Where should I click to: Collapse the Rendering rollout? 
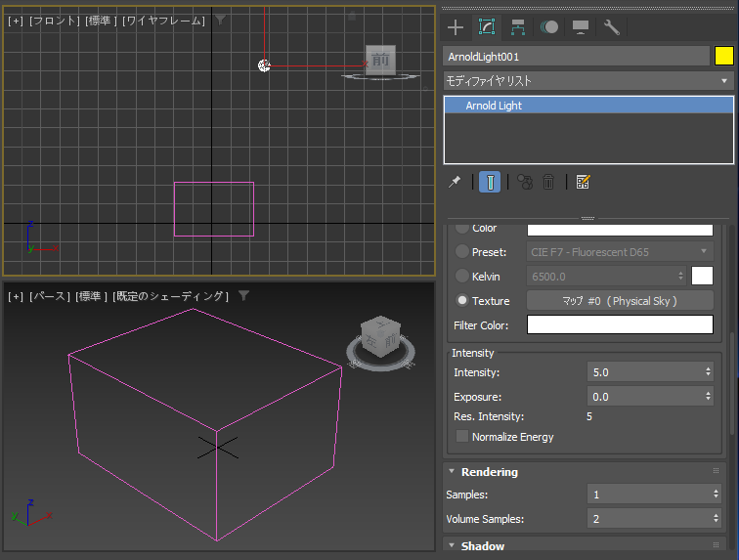pos(489,472)
